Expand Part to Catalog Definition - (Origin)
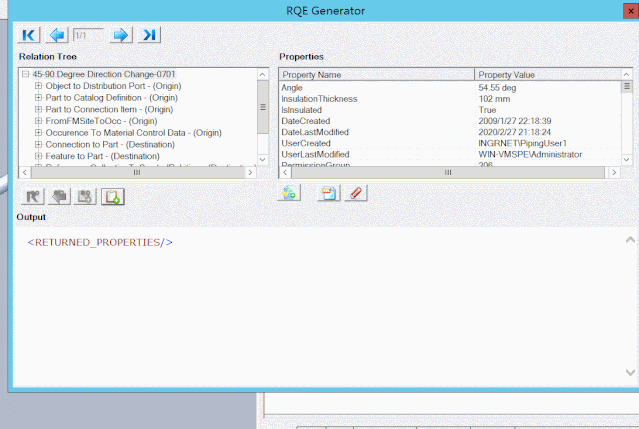The image size is (639, 429). 38,98
